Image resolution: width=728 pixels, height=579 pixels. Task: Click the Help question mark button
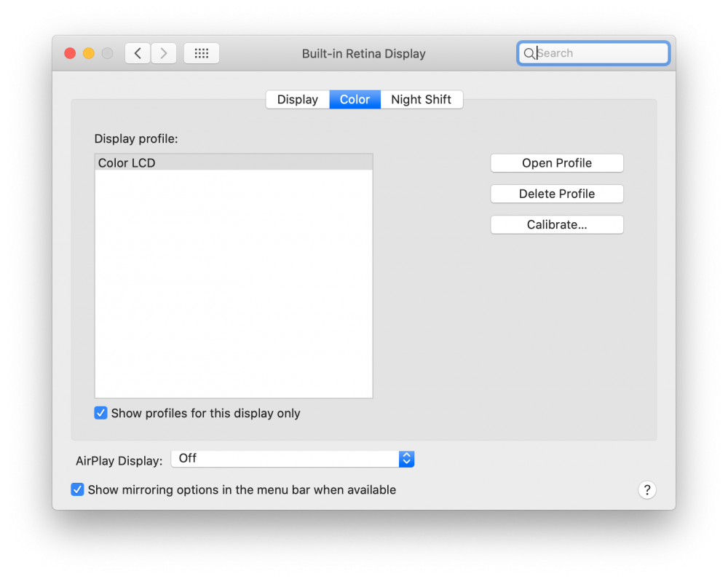tap(646, 489)
